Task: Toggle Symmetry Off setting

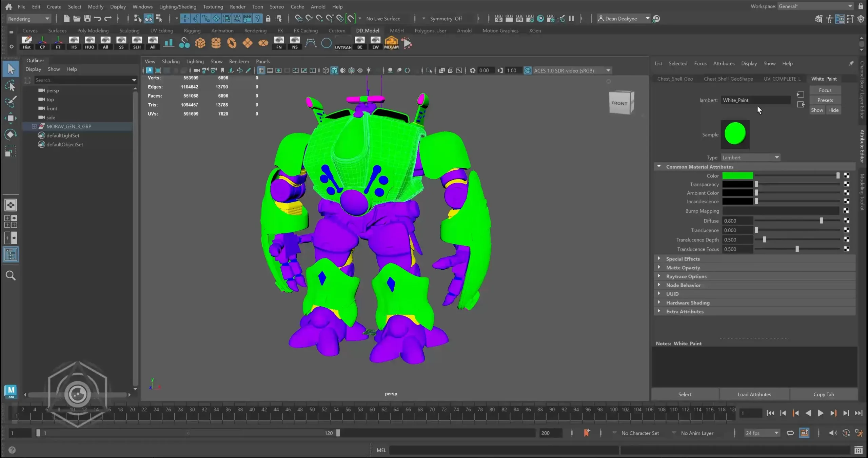Action: click(447, 18)
